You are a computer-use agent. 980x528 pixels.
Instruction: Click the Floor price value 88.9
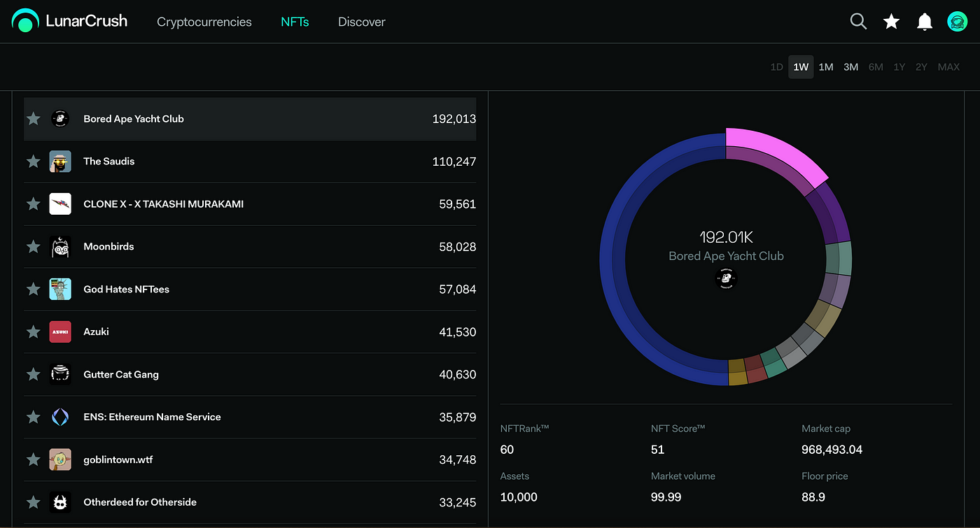(x=813, y=497)
